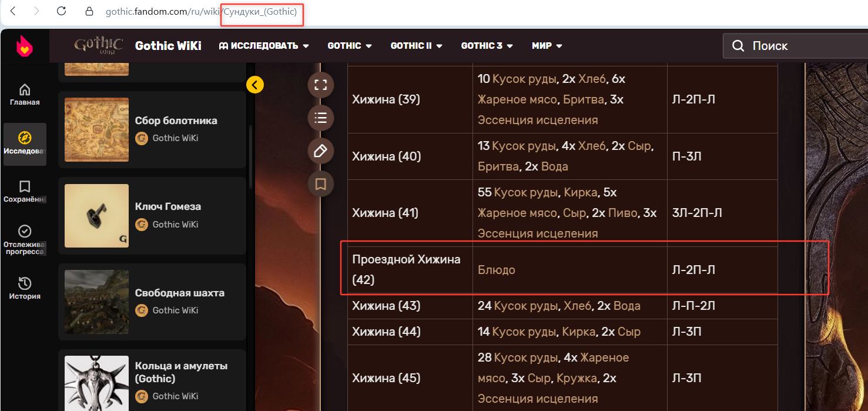Go back with browser back arrow
This screenshot has height=411, width=868.
click(x=13, y=11)
